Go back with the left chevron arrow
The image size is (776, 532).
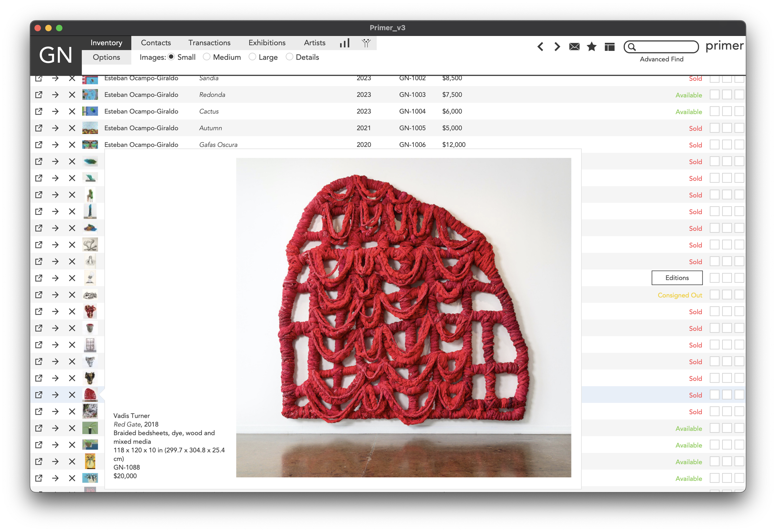(540, 47)
